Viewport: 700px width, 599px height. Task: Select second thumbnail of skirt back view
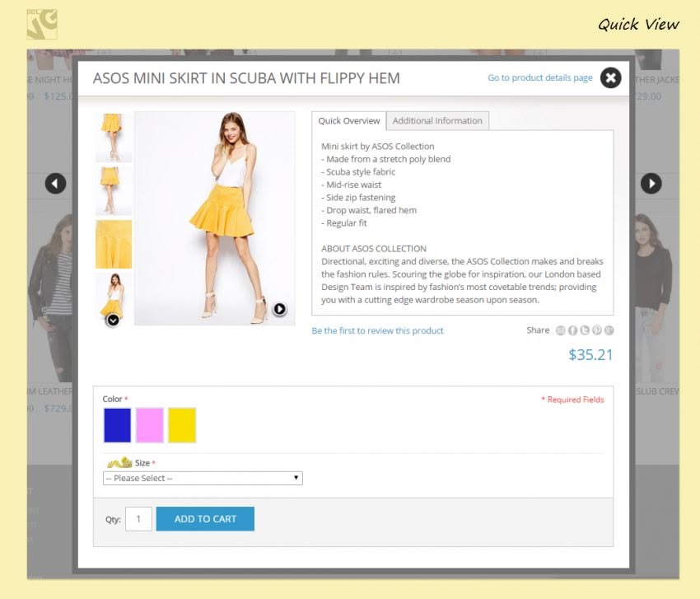point(114,190)
